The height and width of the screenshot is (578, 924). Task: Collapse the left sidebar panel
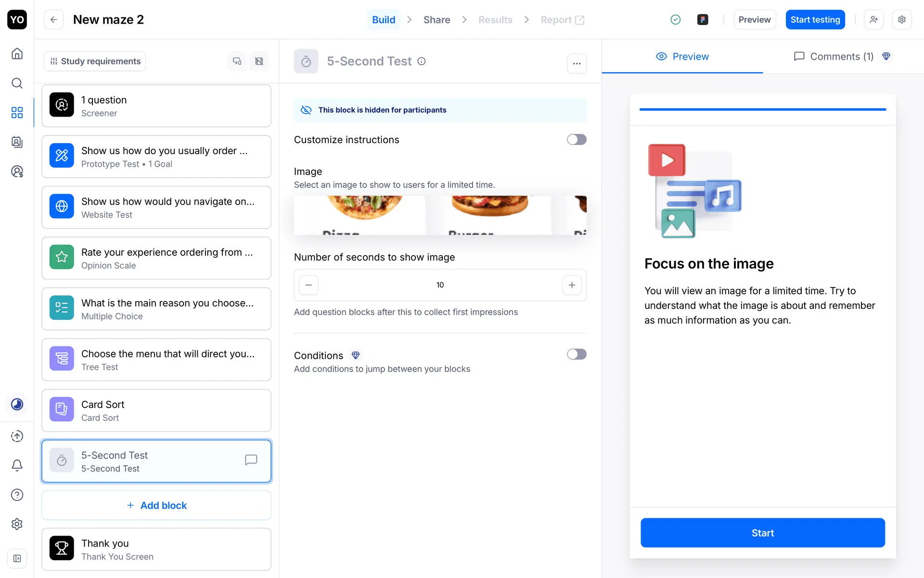[17, 558]
